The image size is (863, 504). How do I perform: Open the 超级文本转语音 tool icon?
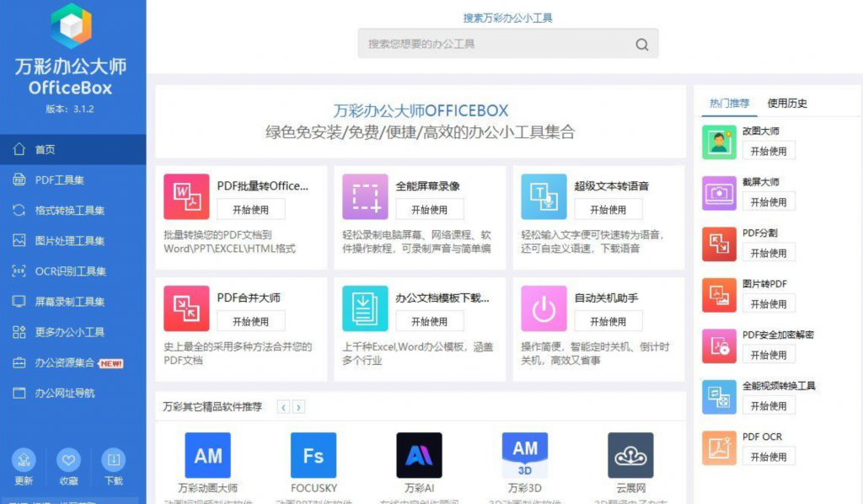click(544, 196)
